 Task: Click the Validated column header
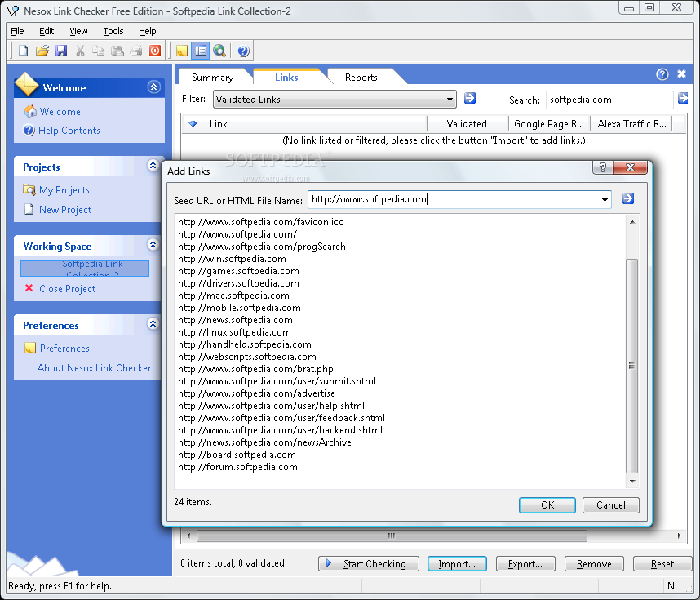click(x=467, y=124)
